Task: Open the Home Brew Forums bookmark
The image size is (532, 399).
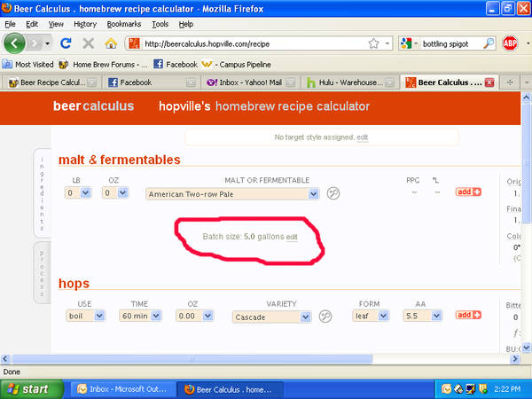Action: pyautogui.click(x=104, y=64)
